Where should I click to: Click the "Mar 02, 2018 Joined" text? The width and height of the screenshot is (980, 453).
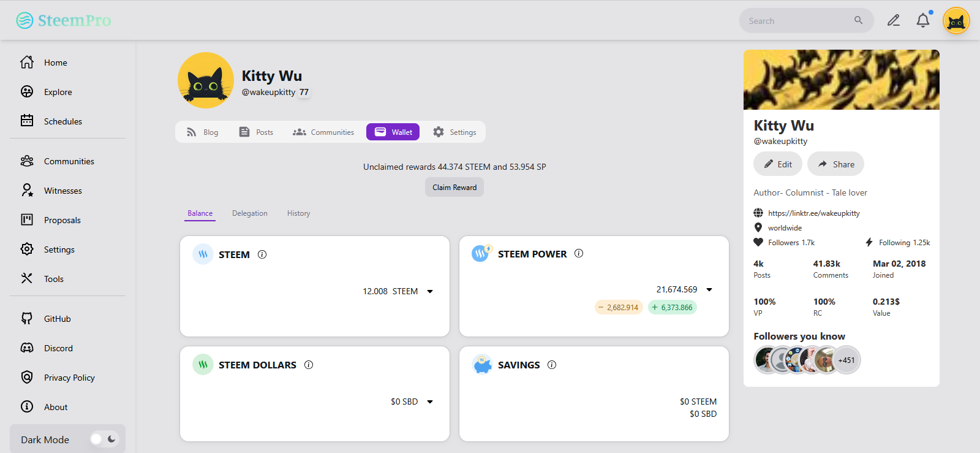899,269
